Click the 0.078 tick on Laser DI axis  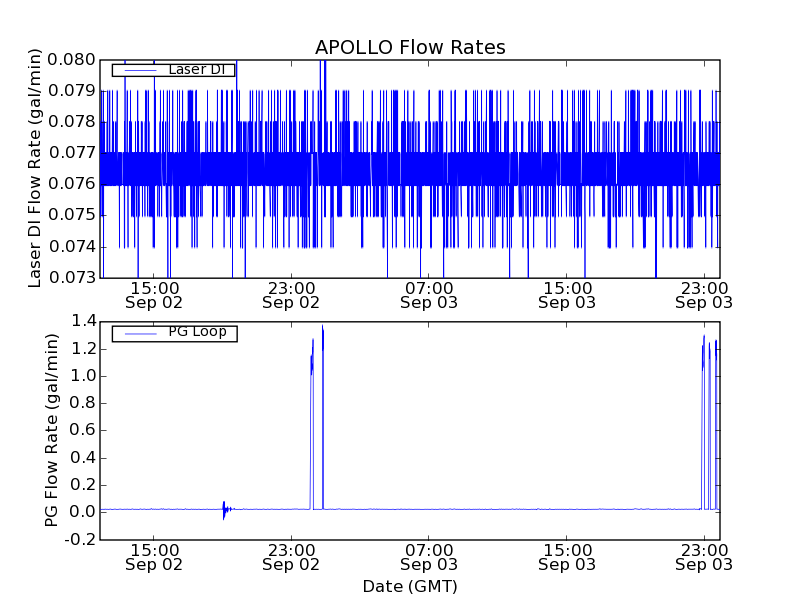pyautogui.click(x=71, y=122)
